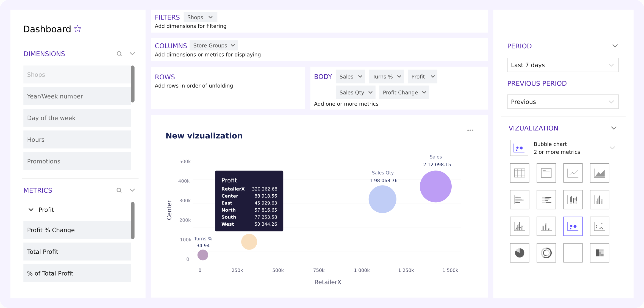Image resolution: width=644 pixels, height=308 pixels.
Task: Open the Store Groups column chip dropdown
Action: click(x=233, y=46)
